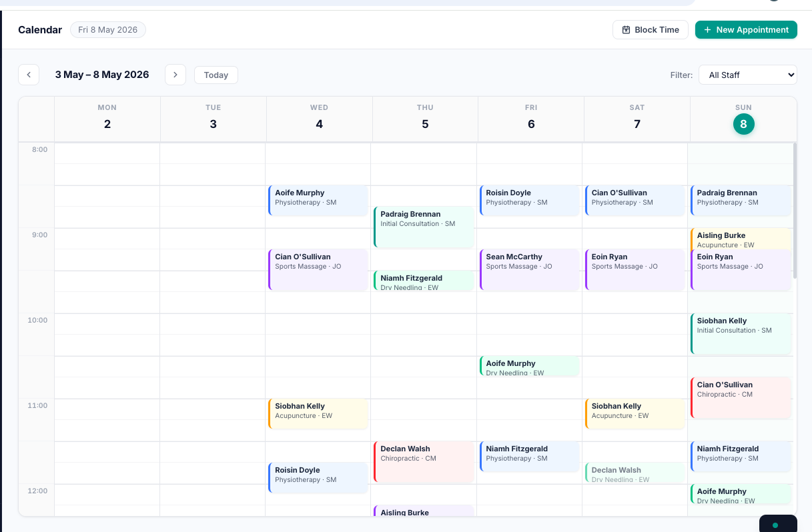Open Aoife Murphy Physiotherapy appointment on Wednesday

318,201
